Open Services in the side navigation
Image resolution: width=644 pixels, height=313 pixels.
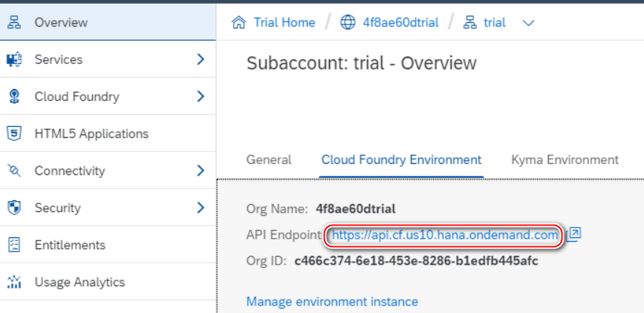108,59
